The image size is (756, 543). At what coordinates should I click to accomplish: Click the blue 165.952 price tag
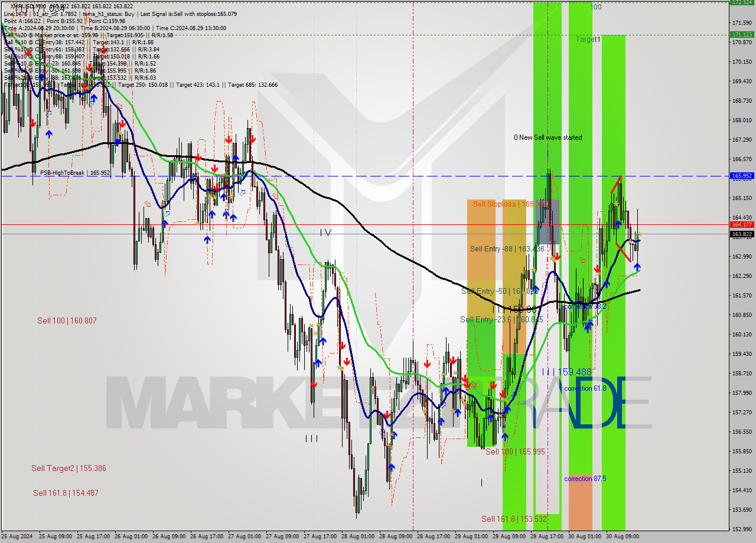[x=742, y=176]
